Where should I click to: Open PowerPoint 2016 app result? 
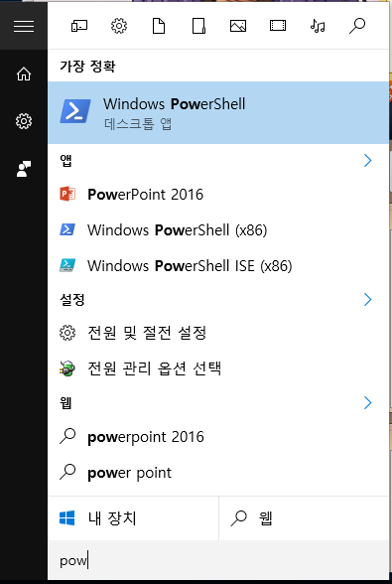218,195
